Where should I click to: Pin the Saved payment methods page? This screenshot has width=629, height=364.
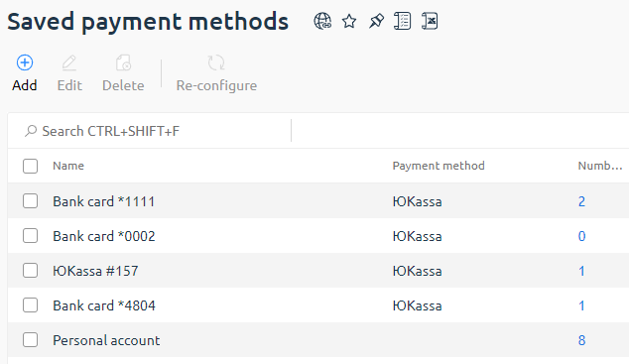(376, 21)
